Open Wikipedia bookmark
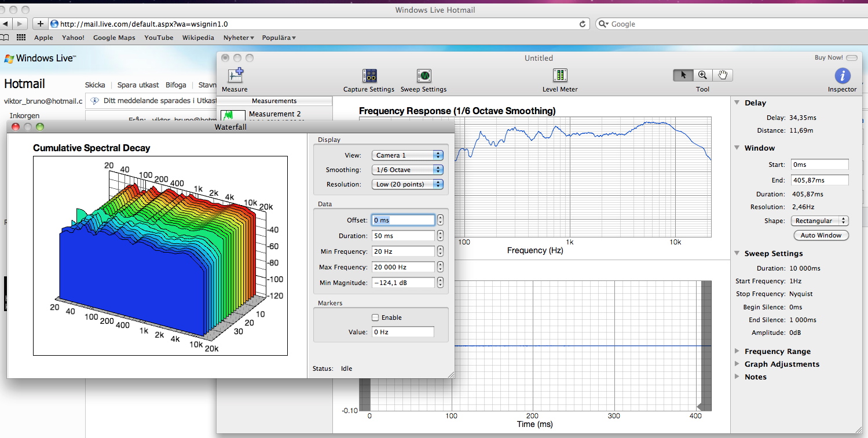This screenshot has height=438, width=868. coord(198,38)
